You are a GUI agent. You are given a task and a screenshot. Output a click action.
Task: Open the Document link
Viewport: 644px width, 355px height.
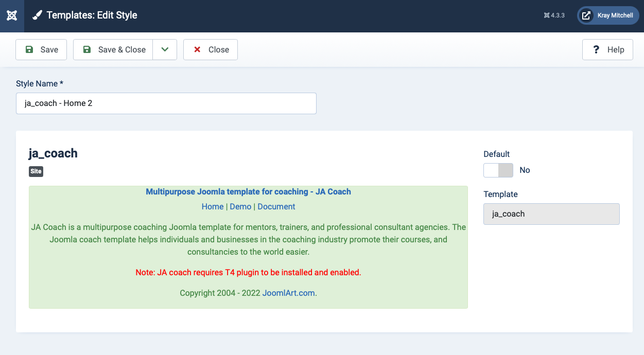tap(276, 207)
